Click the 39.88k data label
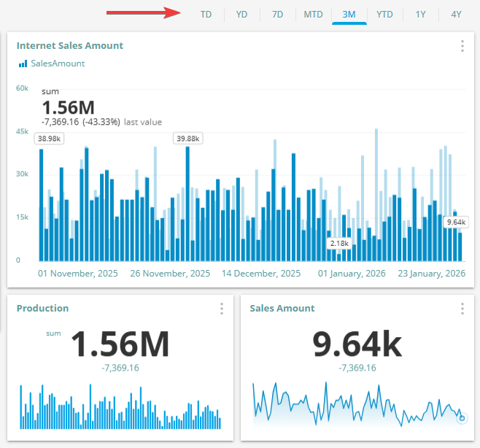The image size is (480, 448). (187, 138)
